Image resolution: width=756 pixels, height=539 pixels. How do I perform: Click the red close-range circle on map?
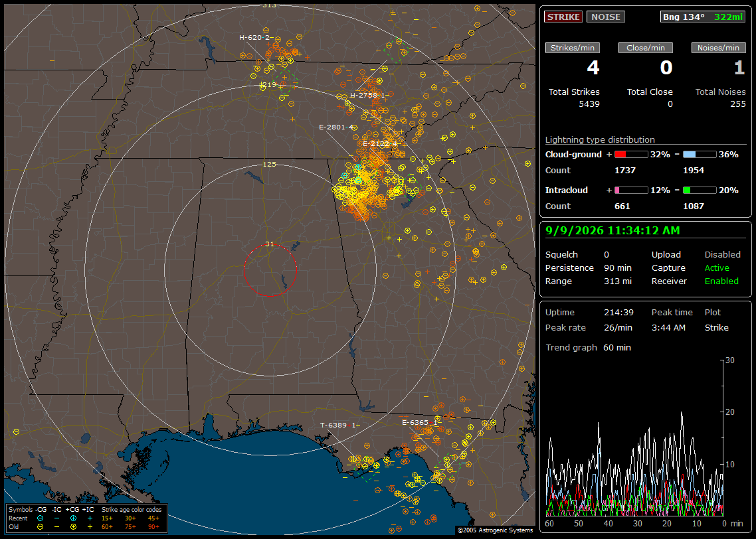[x=270, y=269]
